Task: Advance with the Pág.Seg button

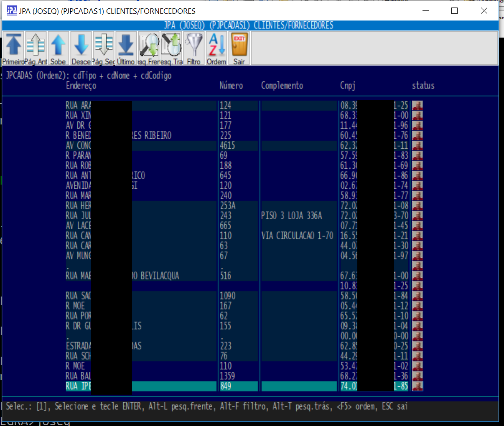Action: [104, 48]
